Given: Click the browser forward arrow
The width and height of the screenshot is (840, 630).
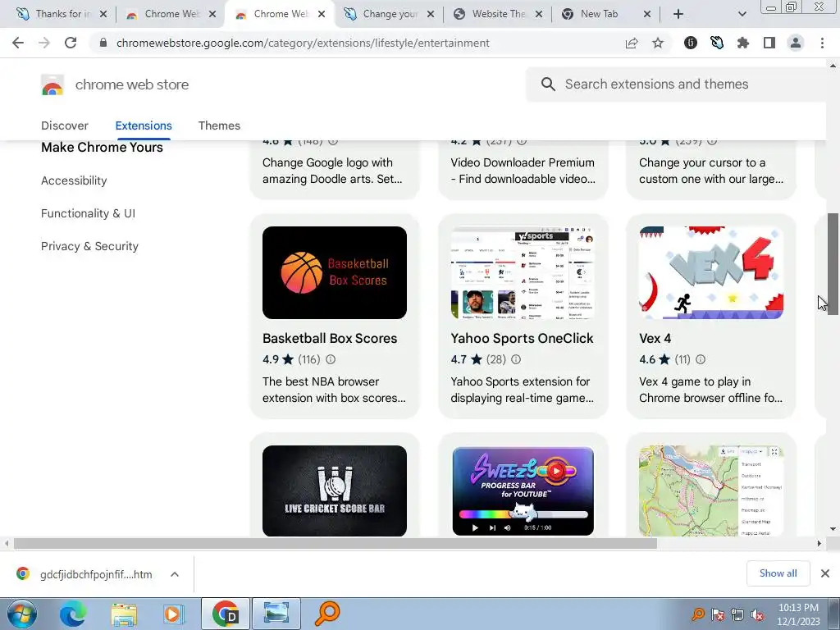Looking at the screenshot, I should (x=44, y=43).
